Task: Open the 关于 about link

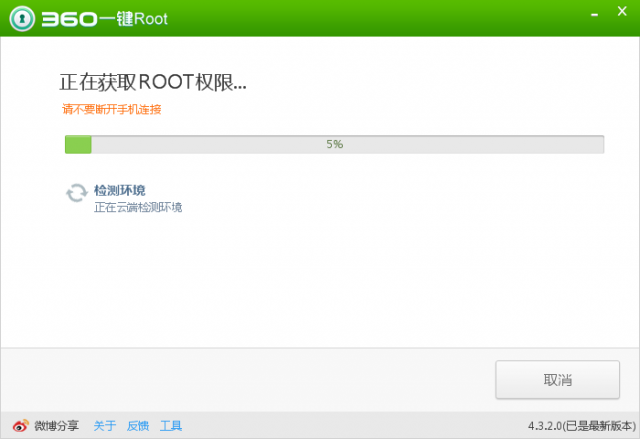Action: [x=104, y=426]
